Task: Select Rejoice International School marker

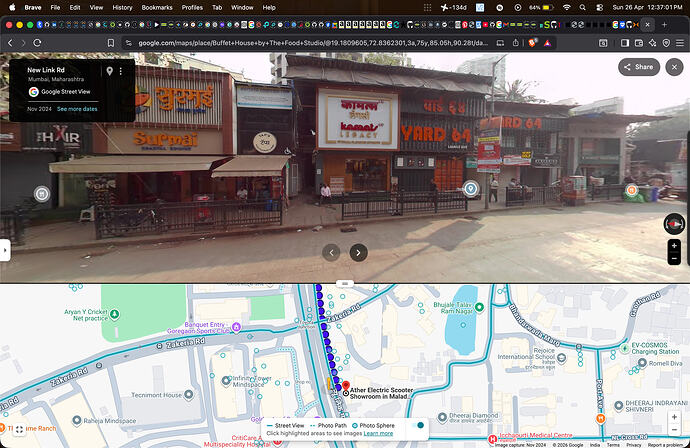Action: [562, 358]
